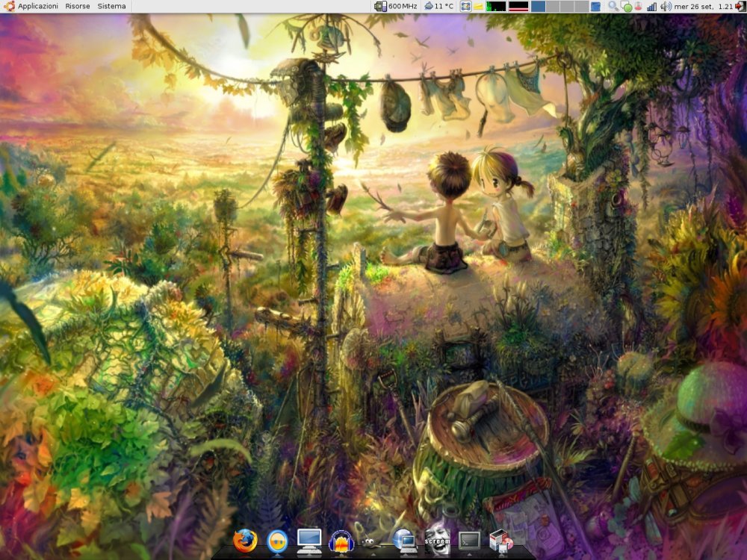747x560 pixels.
Task: Launch Firefox from the dock
Action: click(x=245, y=541)
